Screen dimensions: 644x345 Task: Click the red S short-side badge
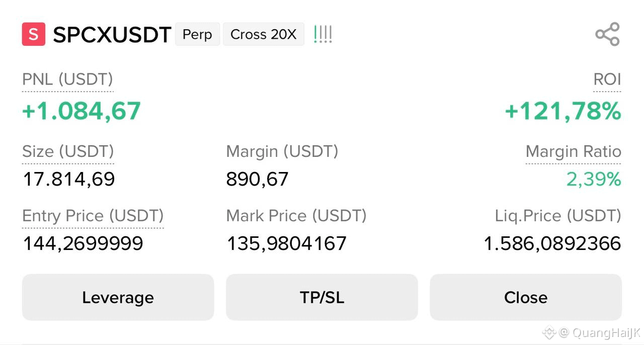tap(34, 34)
